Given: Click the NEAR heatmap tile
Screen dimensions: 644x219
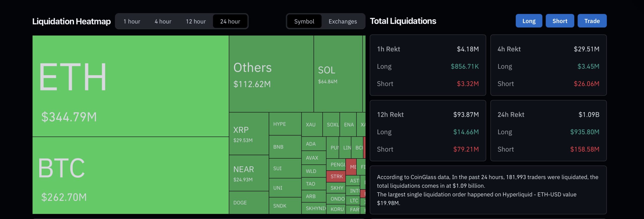Looking at the screenshot, I should tap(249, 173).
